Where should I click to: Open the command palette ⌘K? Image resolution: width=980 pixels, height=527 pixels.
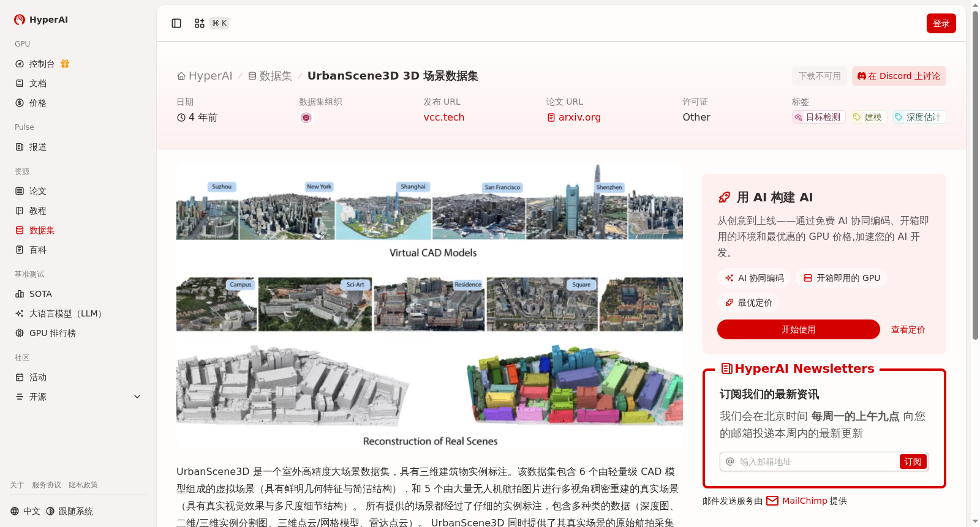pyautogui.click(x=211, y=23)
